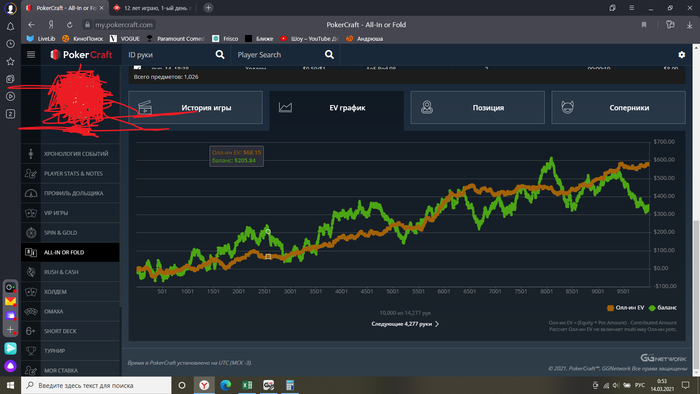This screenshot has height=394, width=700.
Task: Open the КиноПоиск bookmark
Action: pos(83,39)
